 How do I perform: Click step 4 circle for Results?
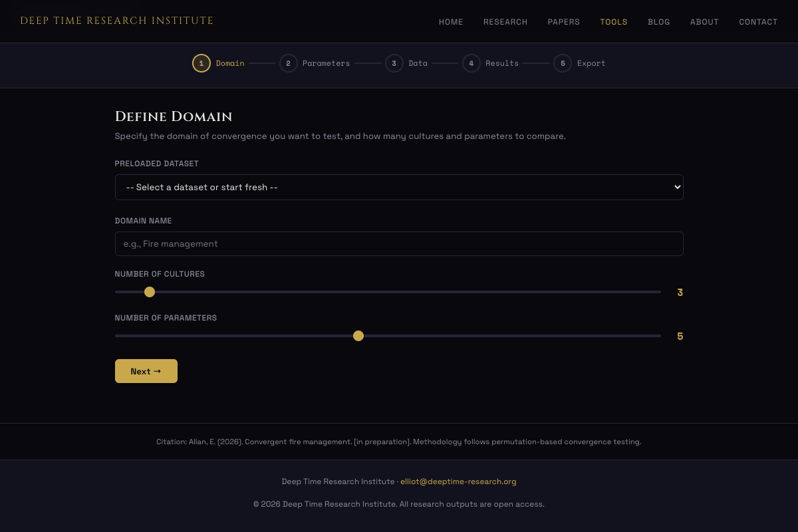click(x=471, y=63)
